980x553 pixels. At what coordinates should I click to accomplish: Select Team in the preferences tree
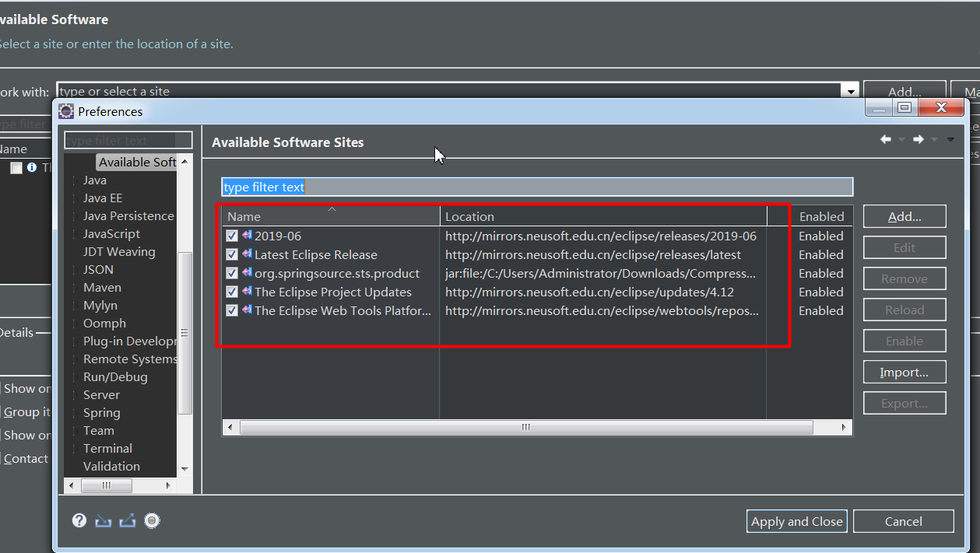[x=99, y=430]
